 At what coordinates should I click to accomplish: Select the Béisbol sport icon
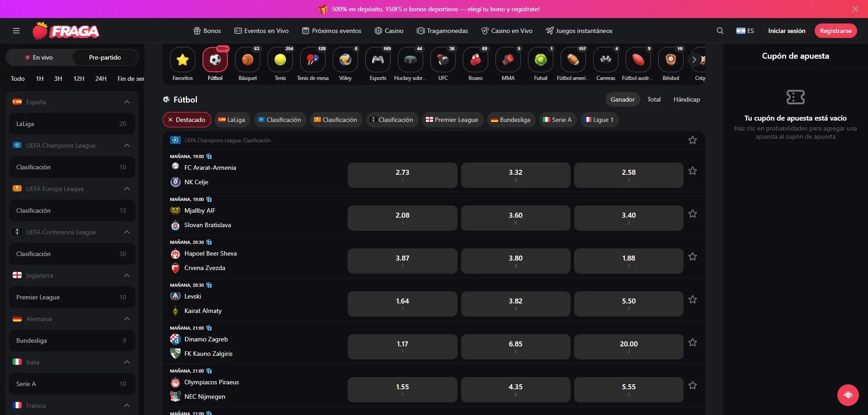point(671,60)
